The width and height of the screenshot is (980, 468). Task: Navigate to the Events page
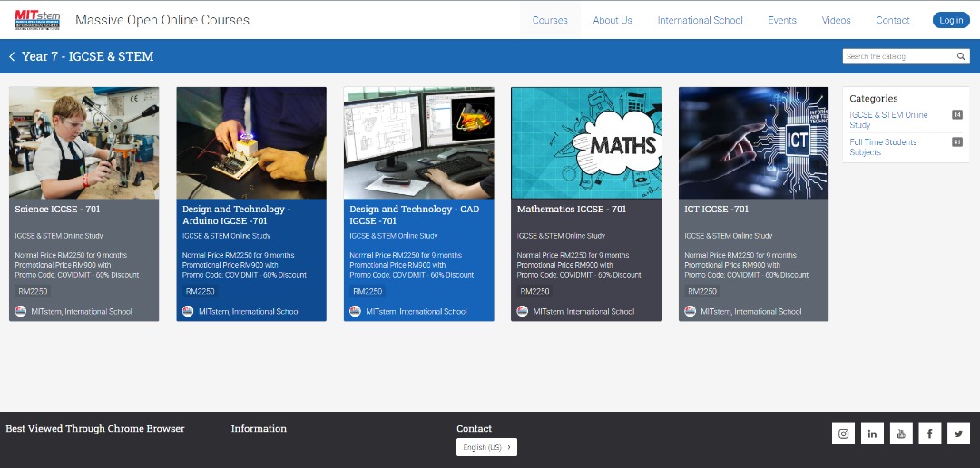click(x=781, y=20)
